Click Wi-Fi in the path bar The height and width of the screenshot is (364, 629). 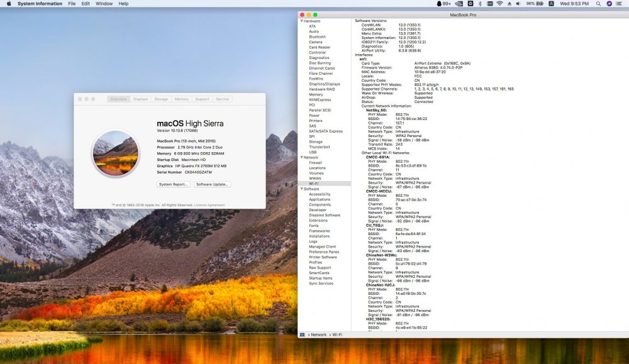point(337,334)
